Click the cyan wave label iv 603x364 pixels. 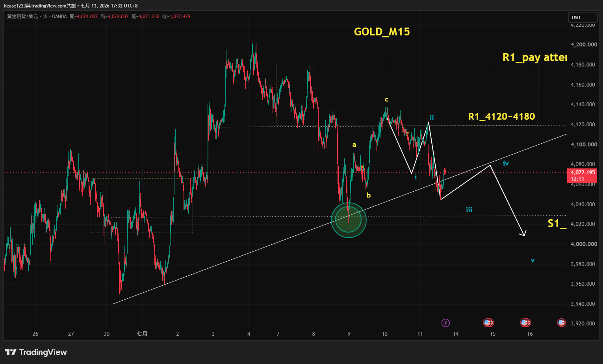pyautogui.click(x=506, y=163)
